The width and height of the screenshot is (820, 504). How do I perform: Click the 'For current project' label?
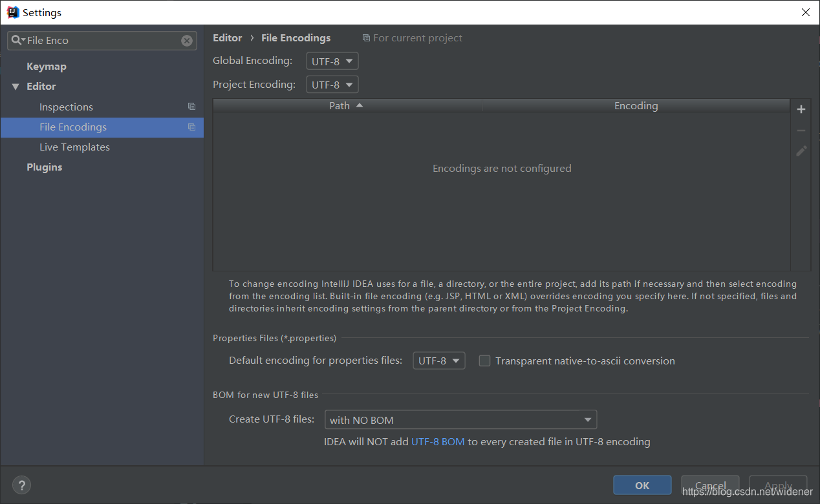(418, 38)
